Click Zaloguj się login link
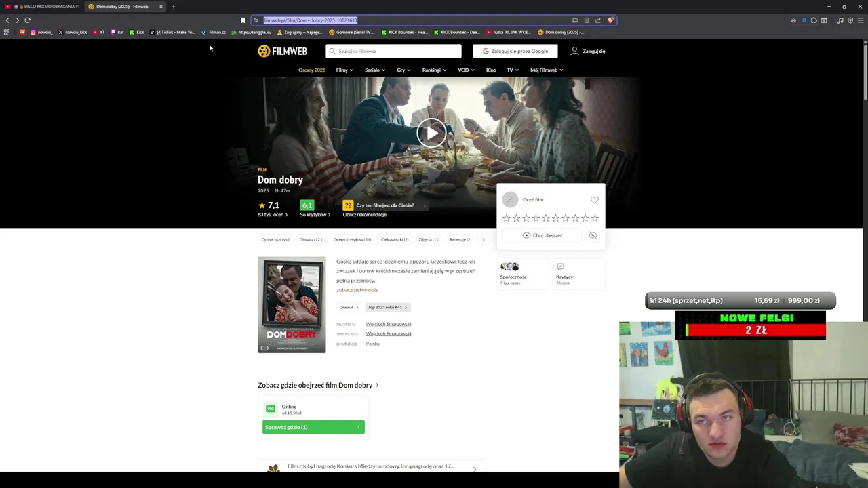Screen dimensions: 868x488 [588, 51]
